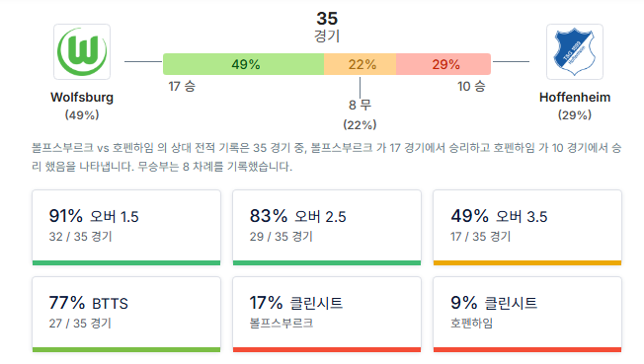Click the Wolfsburg club logo

[82, 51]
